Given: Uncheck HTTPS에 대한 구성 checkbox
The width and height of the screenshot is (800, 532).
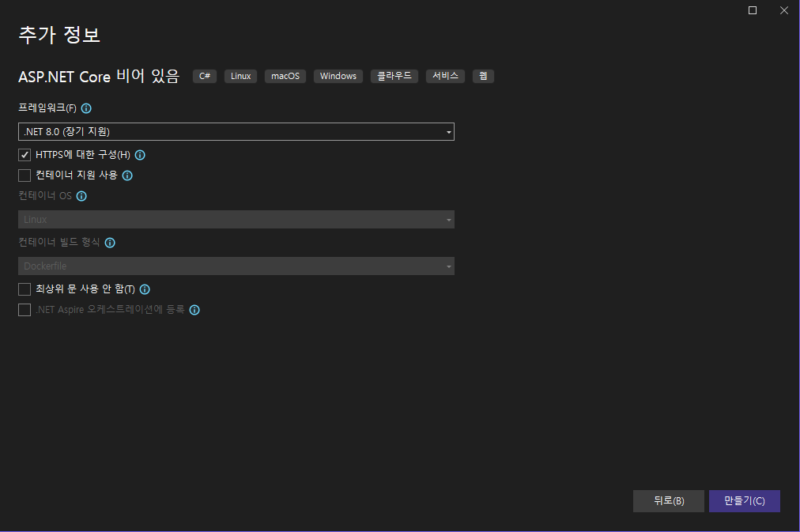Looking at the screenshot, I should [25, 155].
